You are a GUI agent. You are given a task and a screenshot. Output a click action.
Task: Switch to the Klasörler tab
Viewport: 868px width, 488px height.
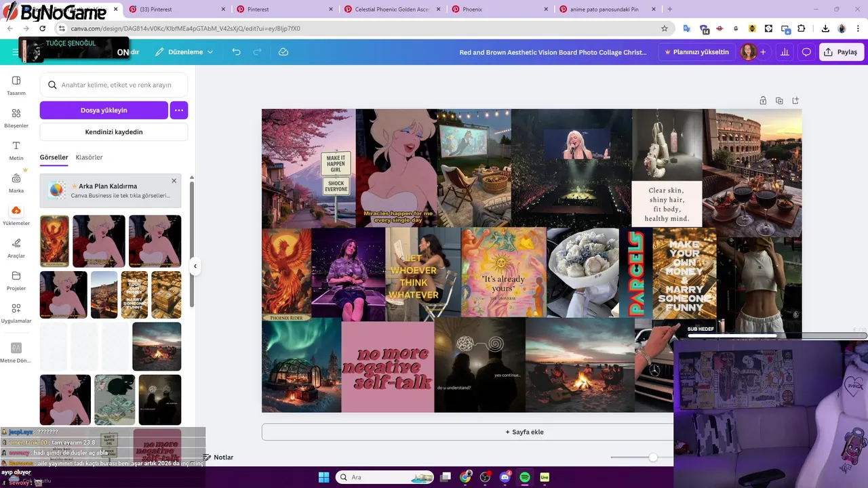pyautogui.click(x=89, y=157)
